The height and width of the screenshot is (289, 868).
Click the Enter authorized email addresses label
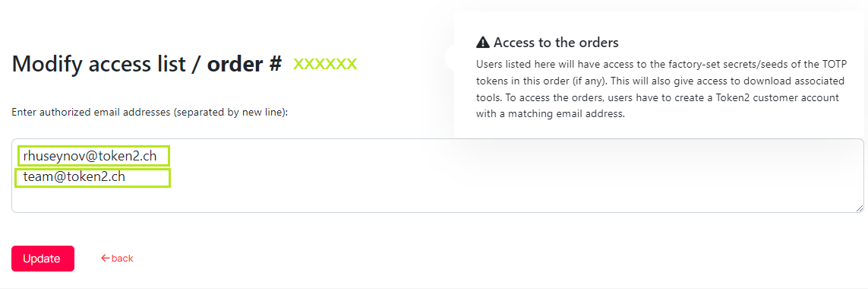(x=150, y=113)
